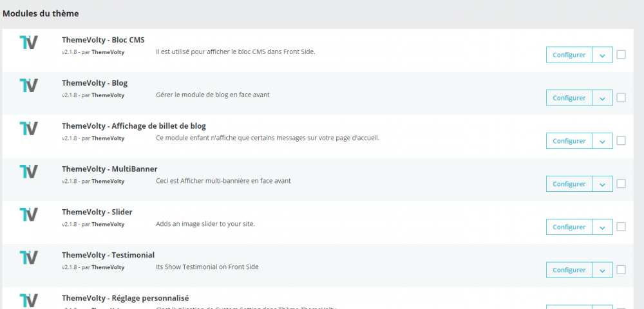
Task: Click description 'Its Show Testimonial on Front Side'
Action: tap(207, 267)
